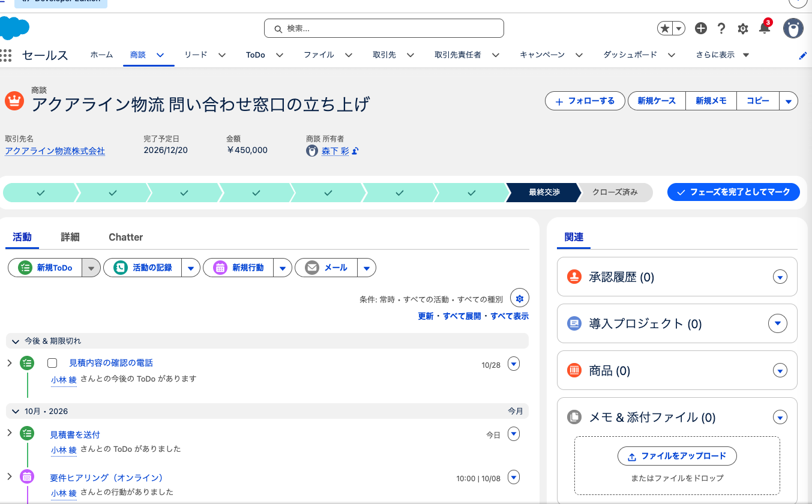Open the 商談 tab dropdown chevron
The height and width of the screenshot is (504, 812).
click(160, 55)
